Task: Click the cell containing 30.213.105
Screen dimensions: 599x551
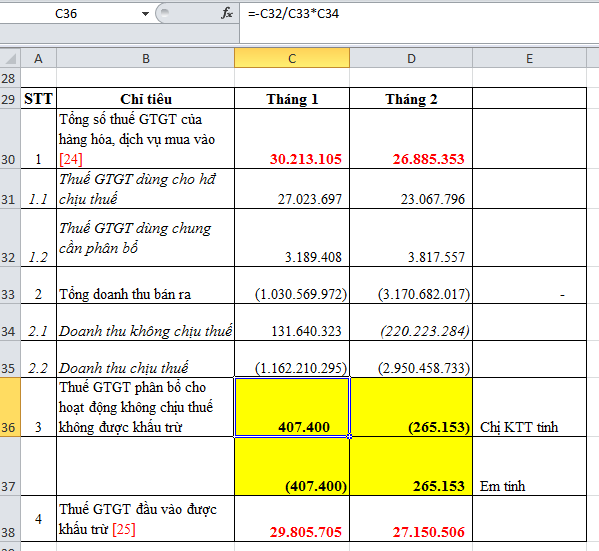Action: pos(292,139)
